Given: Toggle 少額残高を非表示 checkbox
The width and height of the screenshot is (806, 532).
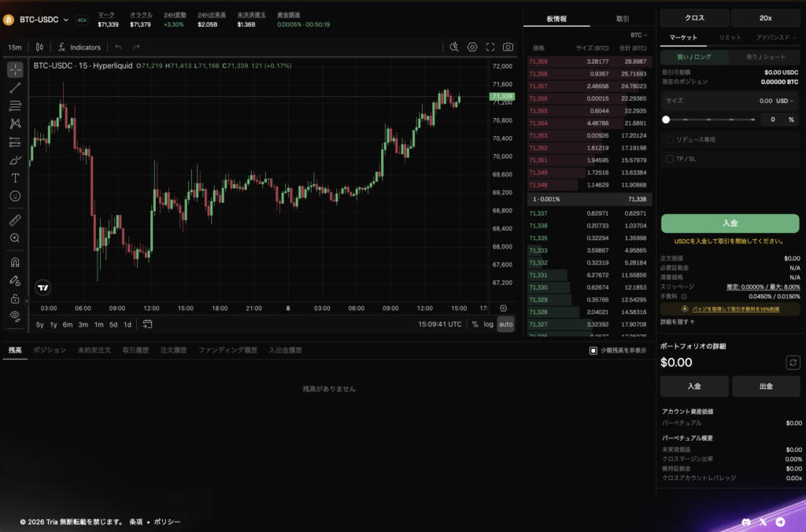Looking at the screenshot, I should click(593, 350).
